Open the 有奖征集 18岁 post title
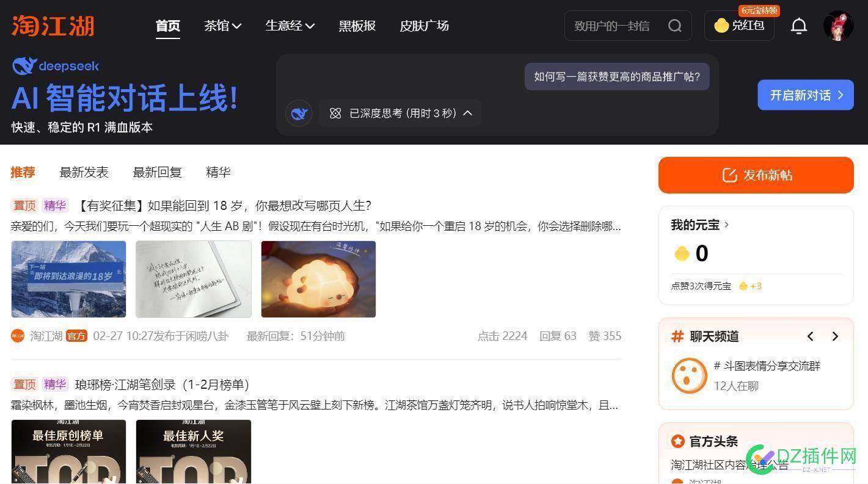The width and height of the screenshot is (868, 484). 223,206
